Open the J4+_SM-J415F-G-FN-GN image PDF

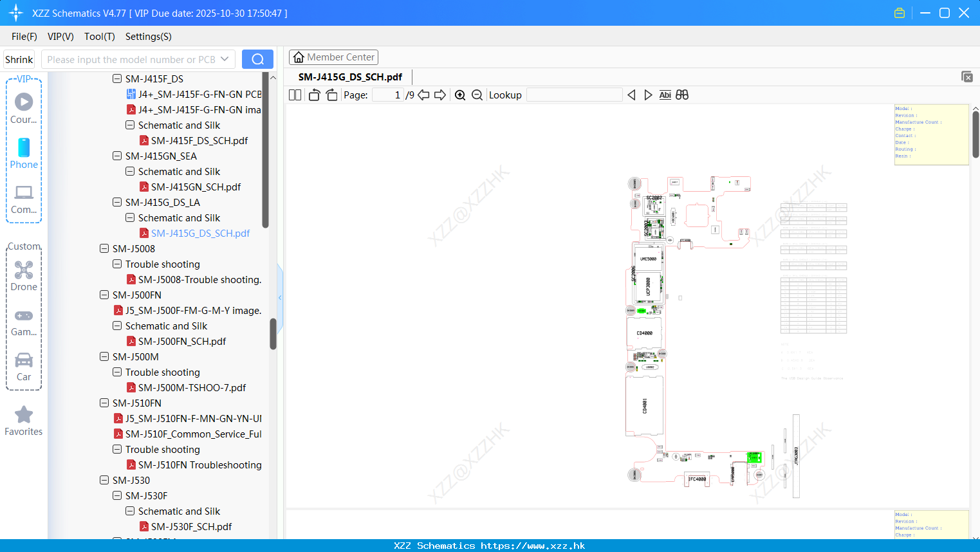[194, 109]
